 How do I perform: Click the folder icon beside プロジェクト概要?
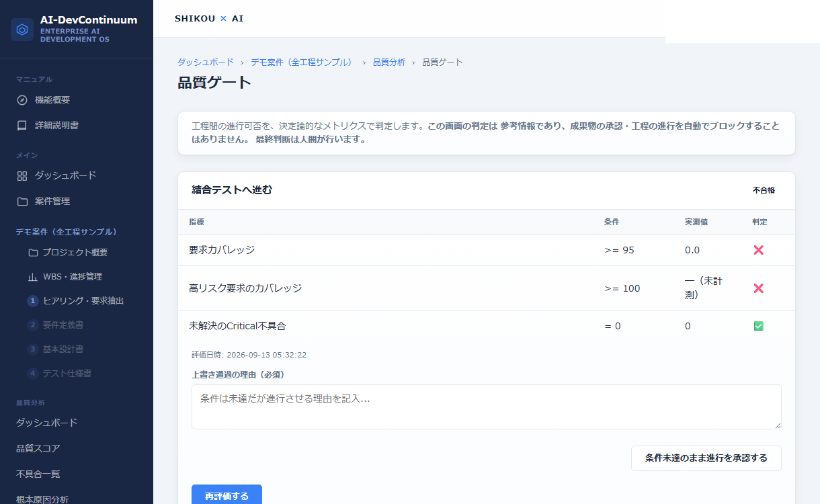click(33, 253)
